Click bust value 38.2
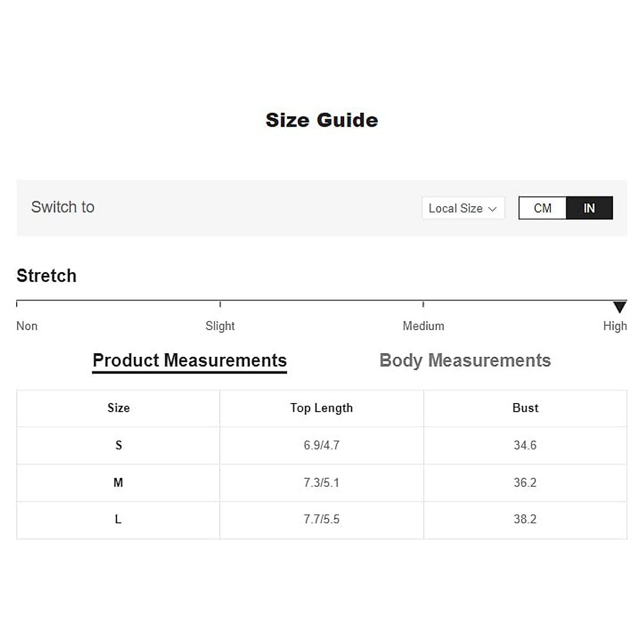 pyautogui.click(x=525, y=519)
